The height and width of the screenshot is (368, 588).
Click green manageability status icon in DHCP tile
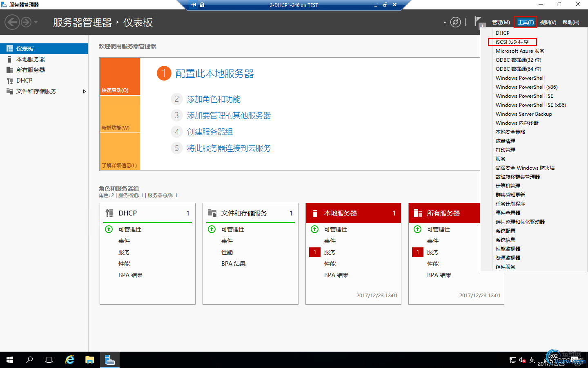109,229
